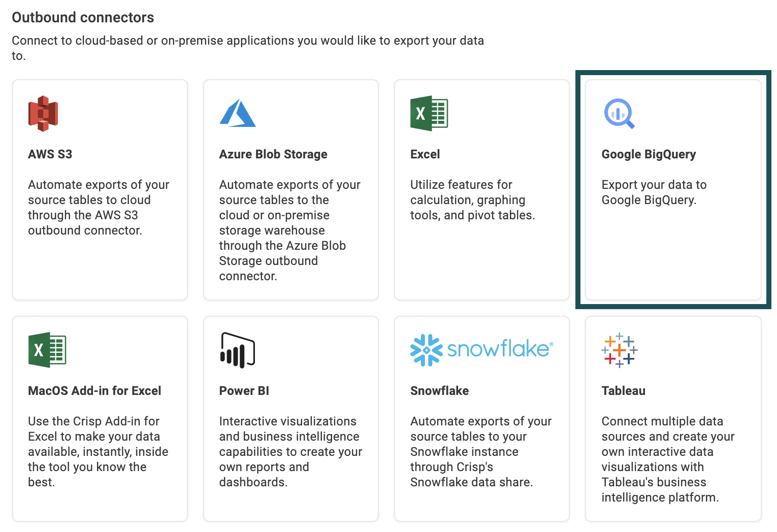The image size is (777, 532).
Task: Open the Google BigQuery magnifier icon
Action: click(620, 113)
